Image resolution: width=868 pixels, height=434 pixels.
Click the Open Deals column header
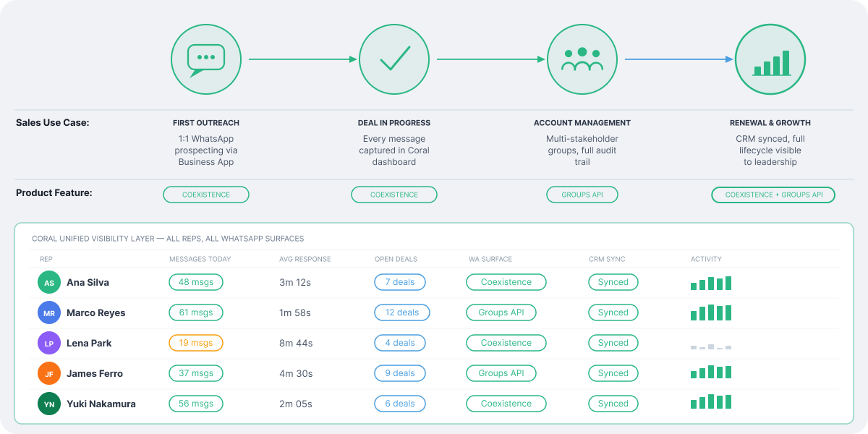click(396, 259)
